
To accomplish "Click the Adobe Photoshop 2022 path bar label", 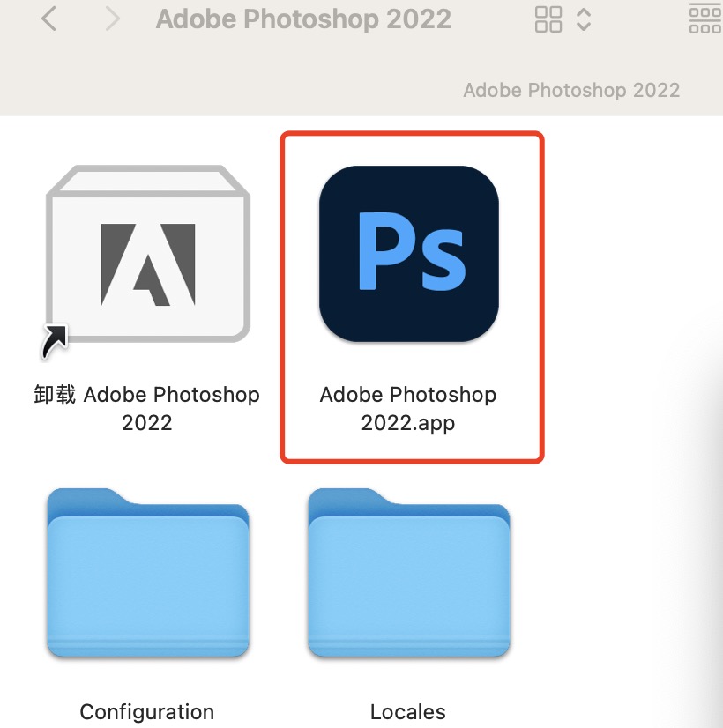I will pyautogui.click(x=571, y=90).
